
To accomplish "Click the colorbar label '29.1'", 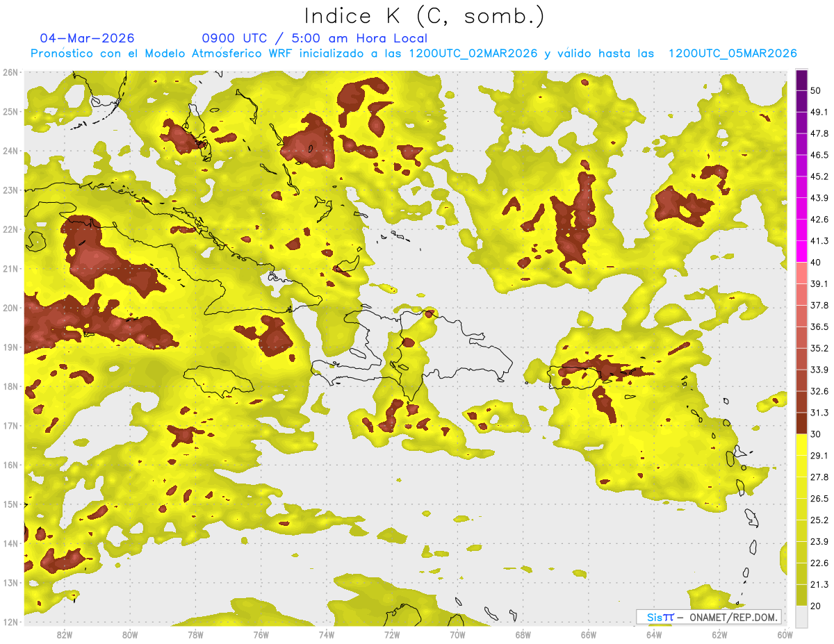I will click(819, 456).
